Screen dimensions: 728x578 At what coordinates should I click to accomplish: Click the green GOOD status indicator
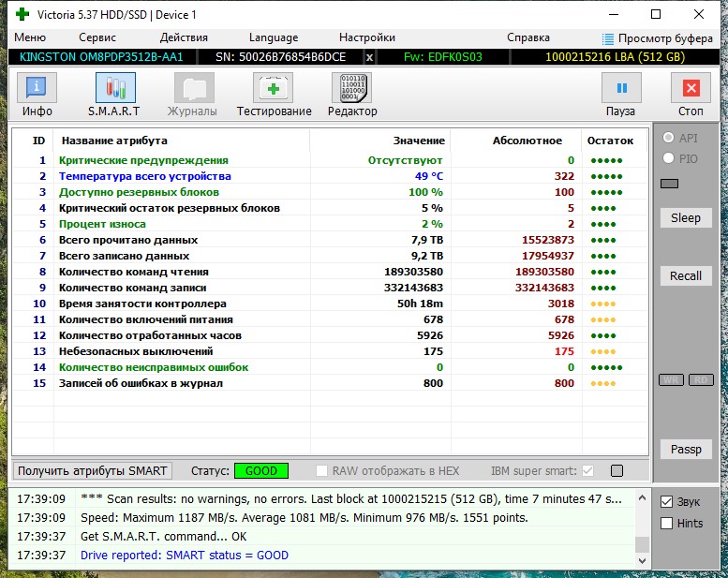(x=261, y=471)
